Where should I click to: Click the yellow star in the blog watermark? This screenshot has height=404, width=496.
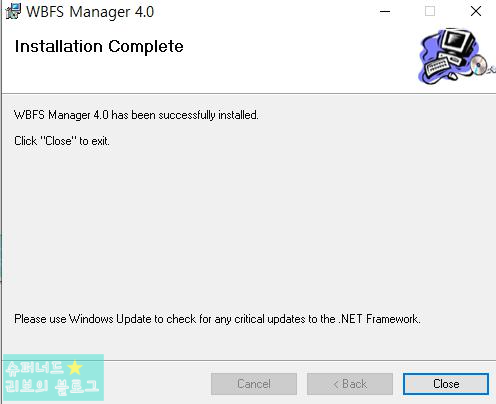click(75, 368)
